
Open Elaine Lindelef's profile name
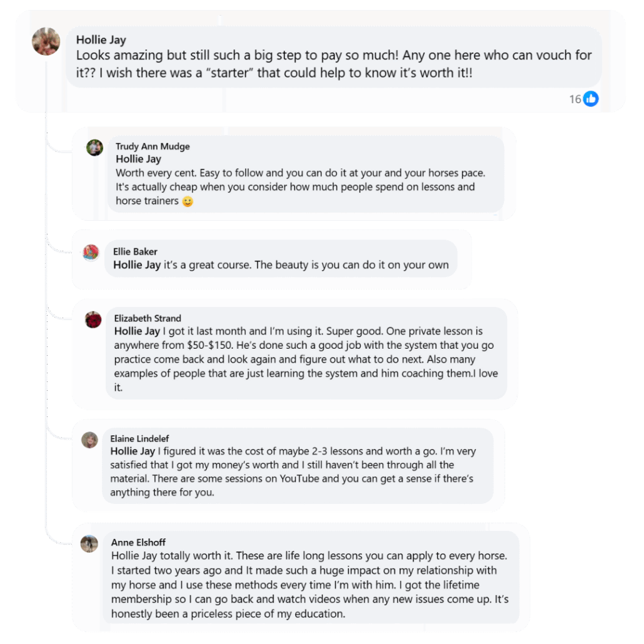point(139,438)
